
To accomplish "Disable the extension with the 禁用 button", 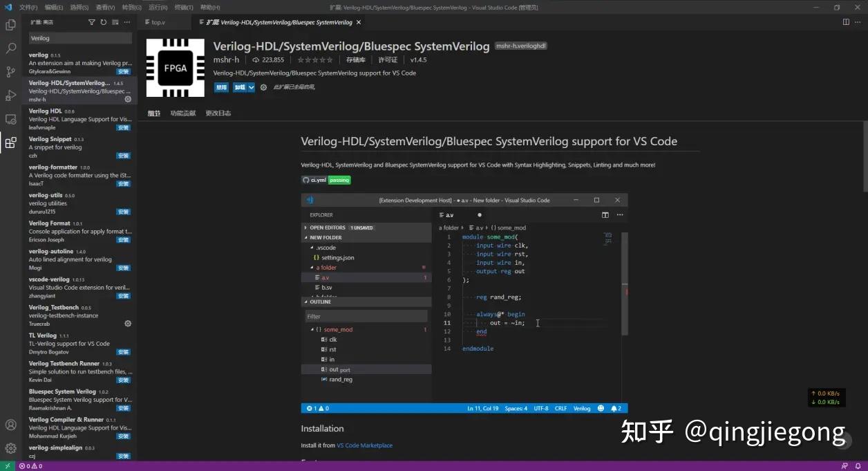I will point(220,87).
